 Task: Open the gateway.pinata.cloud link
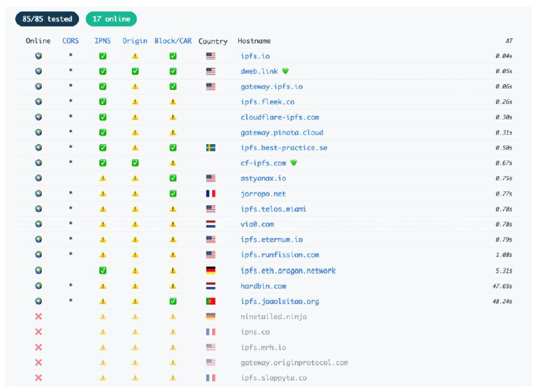click(x=281, y=132)
